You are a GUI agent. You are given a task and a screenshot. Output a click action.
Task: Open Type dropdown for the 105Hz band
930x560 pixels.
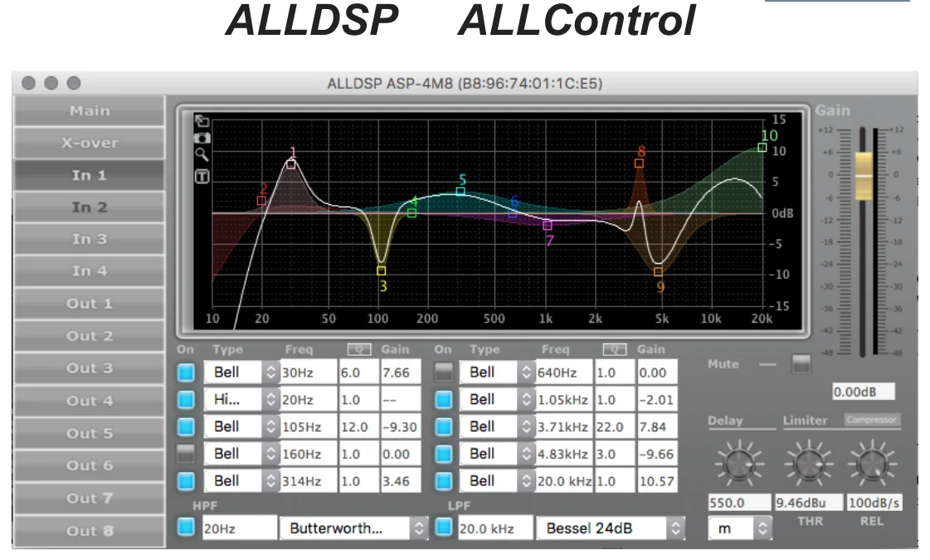click(x=241, y=426)
